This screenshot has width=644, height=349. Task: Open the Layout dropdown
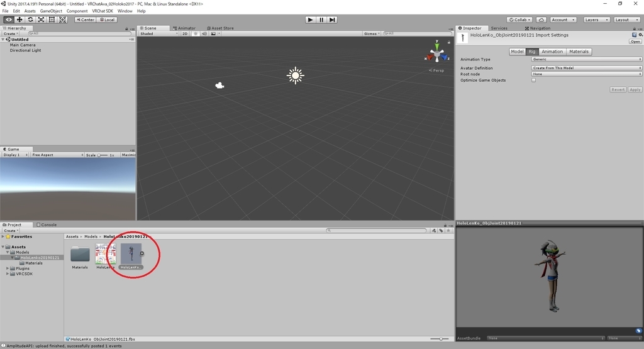(627, 19)
